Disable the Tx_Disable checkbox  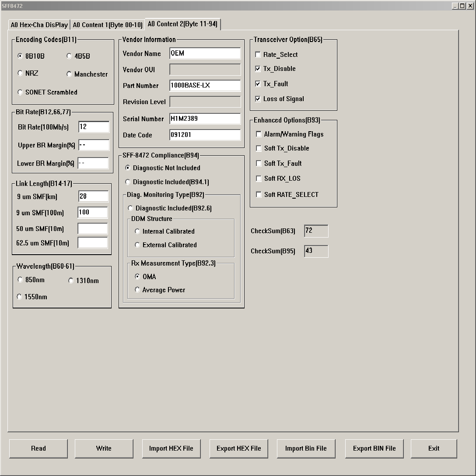[258, 69]
